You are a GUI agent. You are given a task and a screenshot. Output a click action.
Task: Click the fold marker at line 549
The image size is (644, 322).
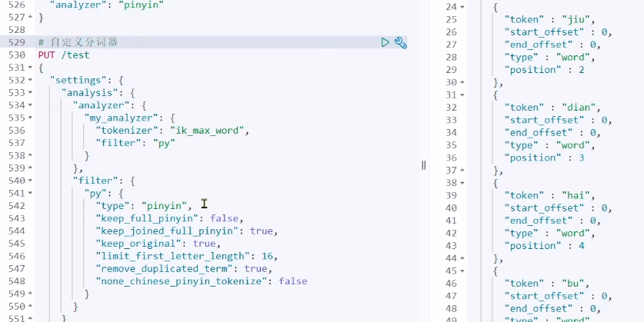point(31,294)
